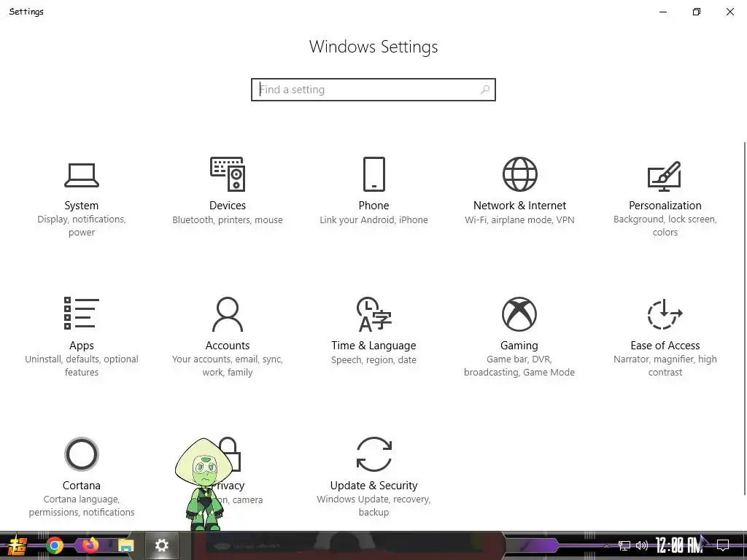Click the Time & Language label
Image resolution: width=747 pixels, height=560 pixels.
point(374,346)
